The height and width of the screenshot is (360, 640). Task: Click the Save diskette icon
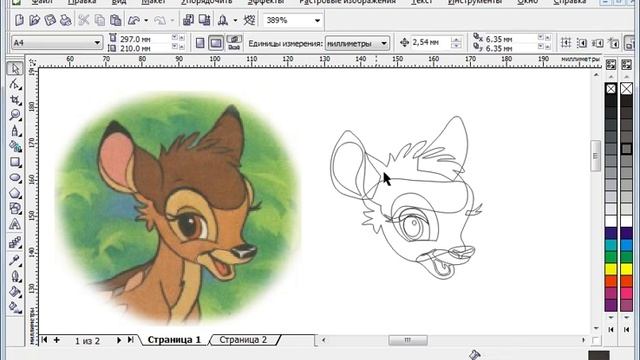(50, 20)
